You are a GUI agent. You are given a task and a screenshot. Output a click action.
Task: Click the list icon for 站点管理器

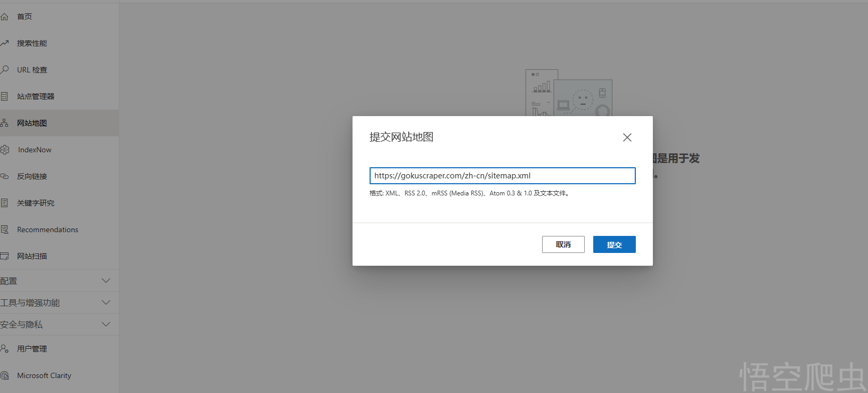(x=4, y=96)
